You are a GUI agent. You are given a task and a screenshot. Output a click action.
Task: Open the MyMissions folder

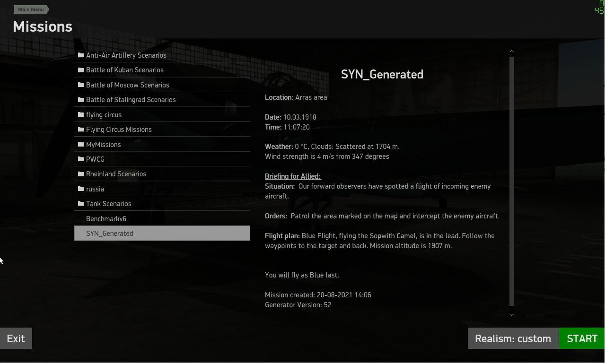[x=162, y=145]
